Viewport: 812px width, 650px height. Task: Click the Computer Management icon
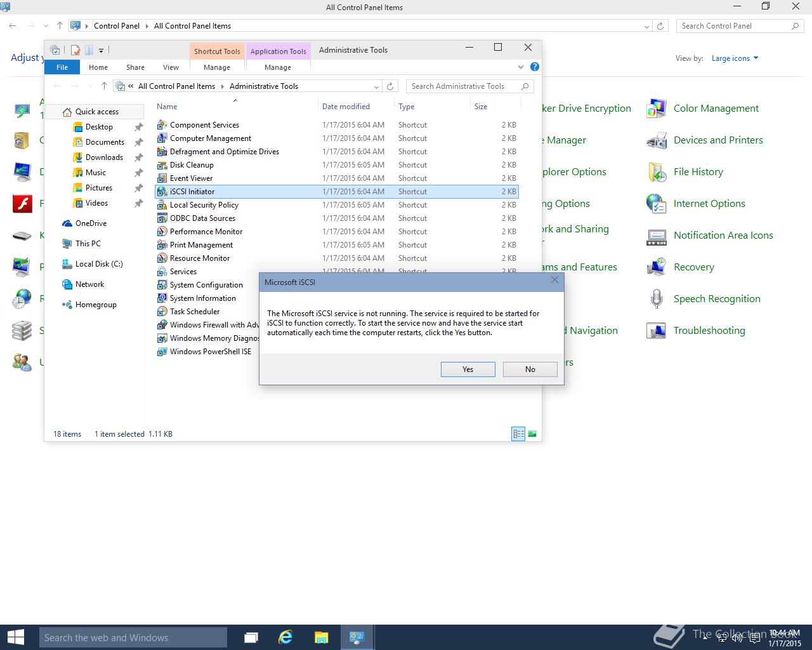pyautogui.click(x=162, y=138)
